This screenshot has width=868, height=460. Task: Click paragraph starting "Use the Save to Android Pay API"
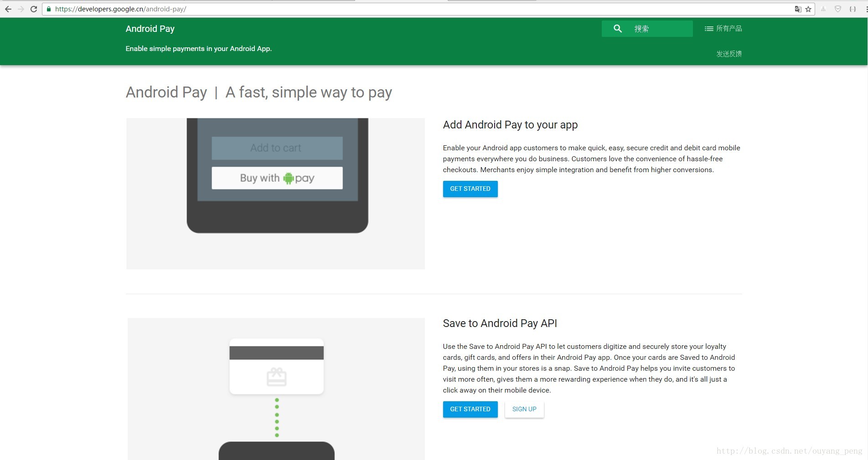[589, 368]
